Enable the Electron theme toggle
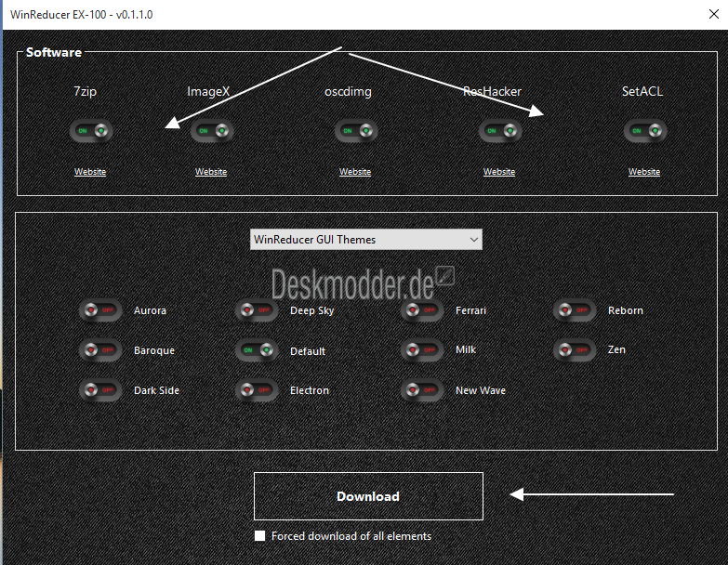Screen dimensions: 728x565 coord(257,390)
